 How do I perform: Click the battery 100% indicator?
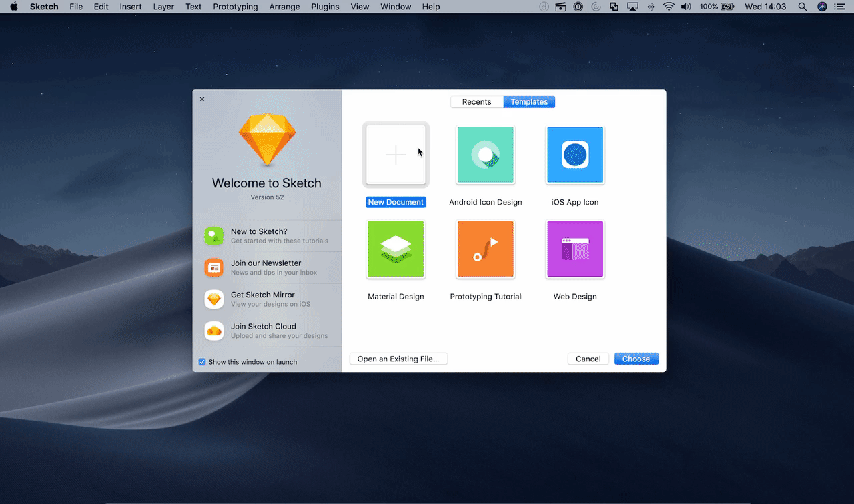(x=717, y=7)
